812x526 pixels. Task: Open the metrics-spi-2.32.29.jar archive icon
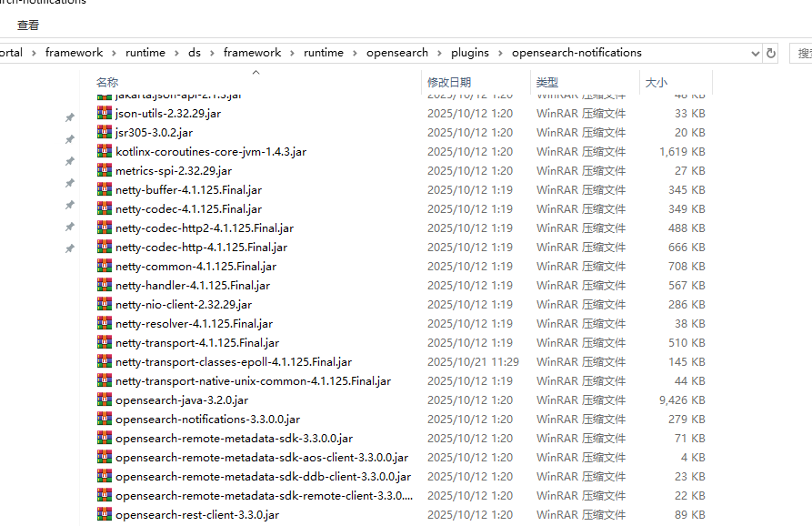tap(104, 170)
